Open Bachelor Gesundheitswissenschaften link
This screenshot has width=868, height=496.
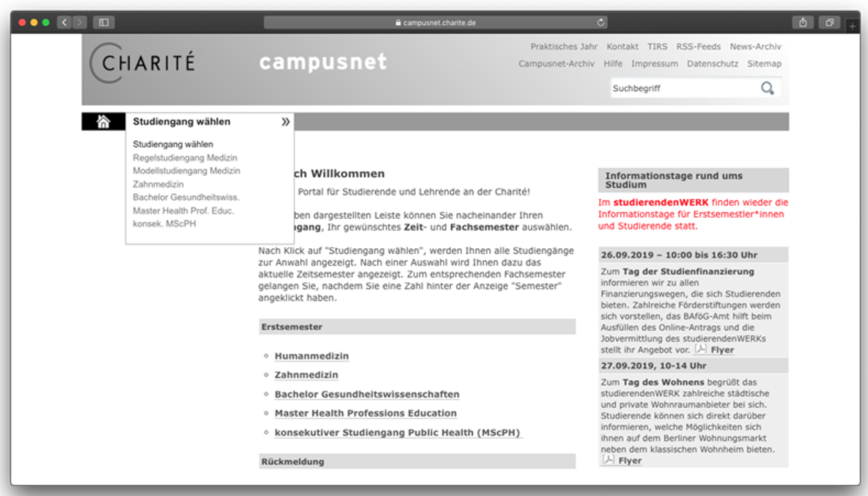click(367, 394)
